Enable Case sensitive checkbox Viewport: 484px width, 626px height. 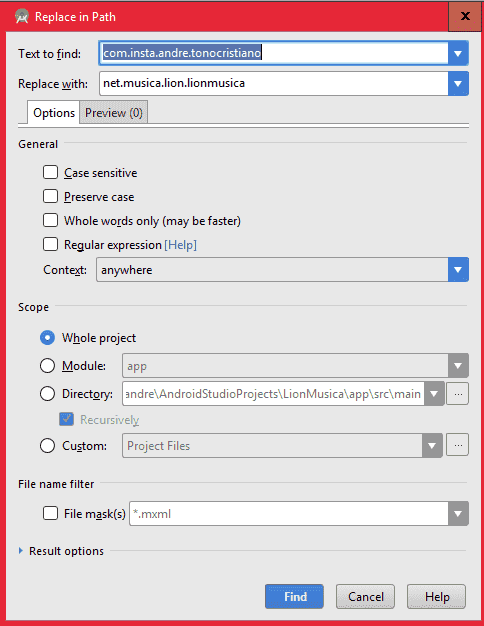[x=50, y=172]
